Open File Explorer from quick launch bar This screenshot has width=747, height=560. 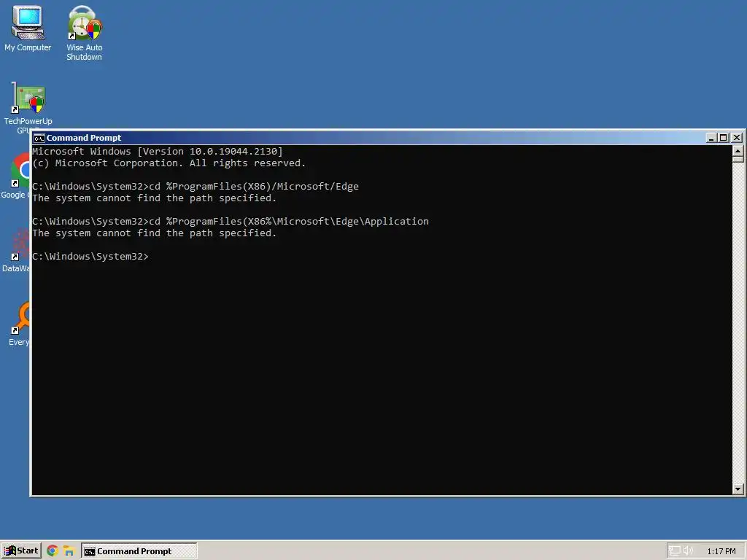click(x=69, y=551)
